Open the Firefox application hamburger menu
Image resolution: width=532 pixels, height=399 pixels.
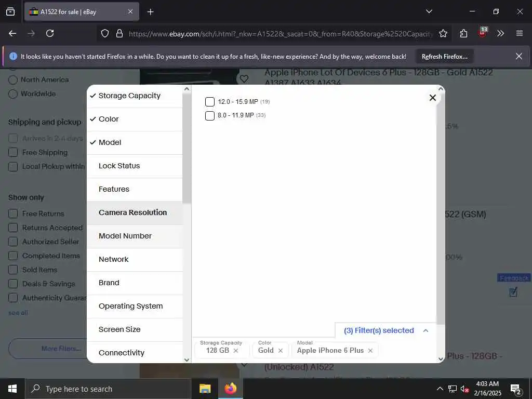click(519, 33)
